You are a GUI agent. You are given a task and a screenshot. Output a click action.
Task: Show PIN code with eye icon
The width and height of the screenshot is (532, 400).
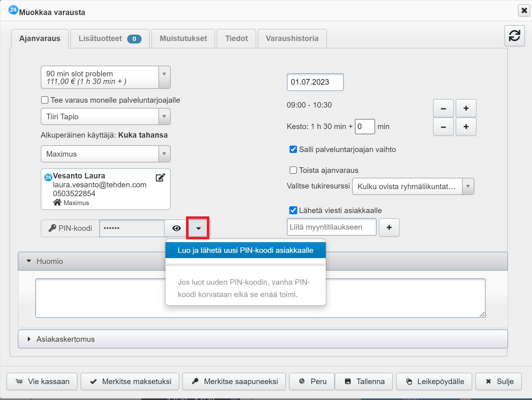coord(176,228)
